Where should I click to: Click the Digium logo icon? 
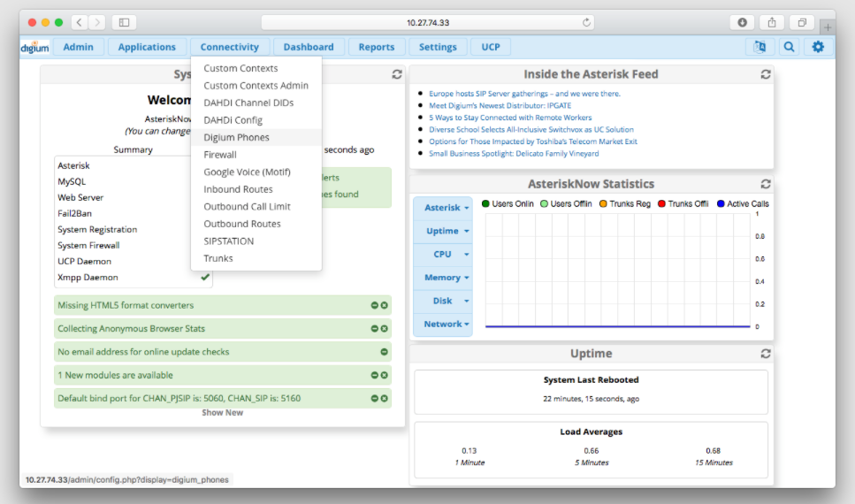[34, 48]
